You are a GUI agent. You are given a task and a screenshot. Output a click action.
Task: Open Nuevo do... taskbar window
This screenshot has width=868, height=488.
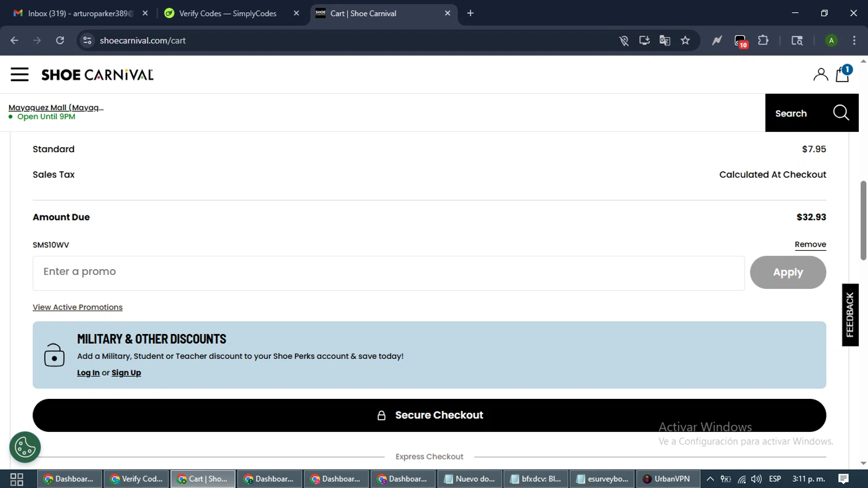[470, 479]
